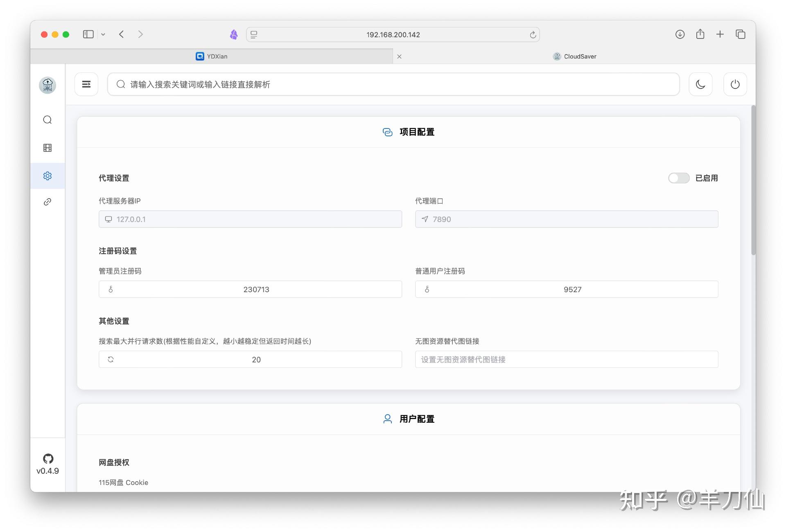Select the resource grid icon in the sidebar
786x532 pixels.
pos(47,148)
